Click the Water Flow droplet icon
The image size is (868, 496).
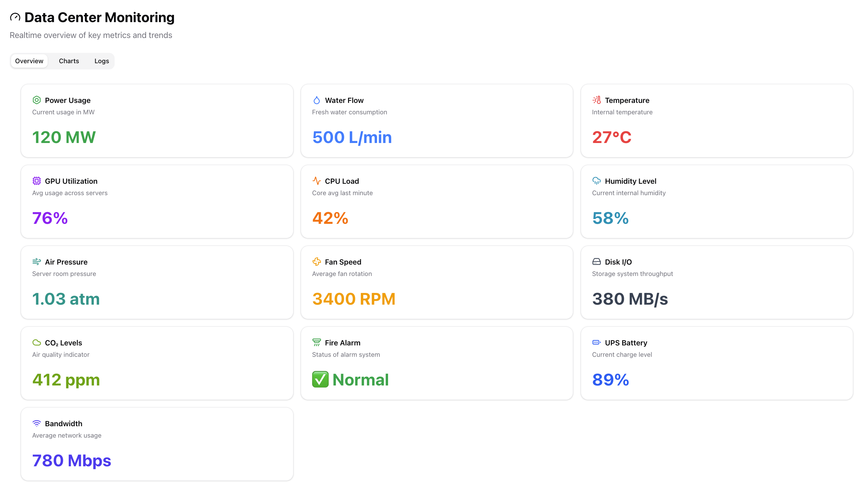316,100
